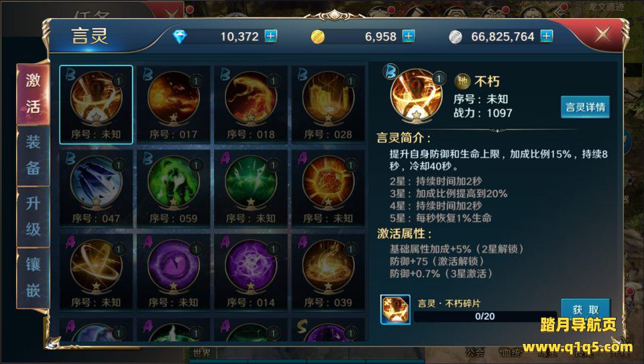Image resolution: width=644 pixels, height=364 pixels.
Task: Switch to the 装备 tab
Action: (x=34, y=155)
